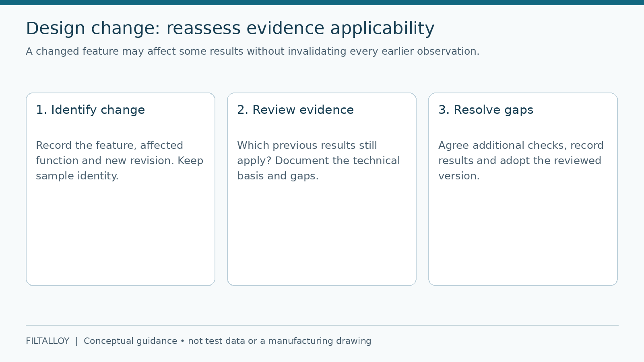Click the 'Record the feature, affected function' paragraph
This screenshot has width=644, height=362.
coord(120,160)
